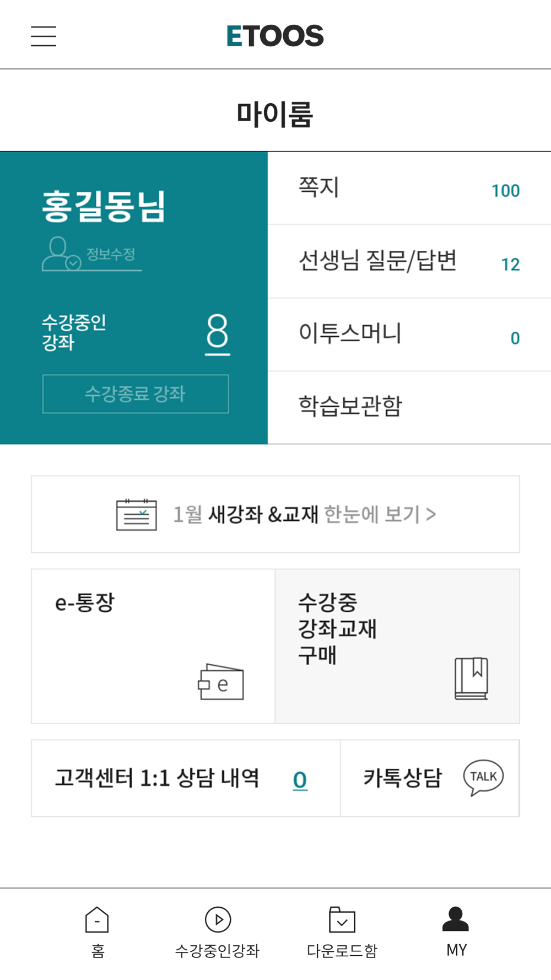Switch to 다운로드함 tab

coord(342,931)
